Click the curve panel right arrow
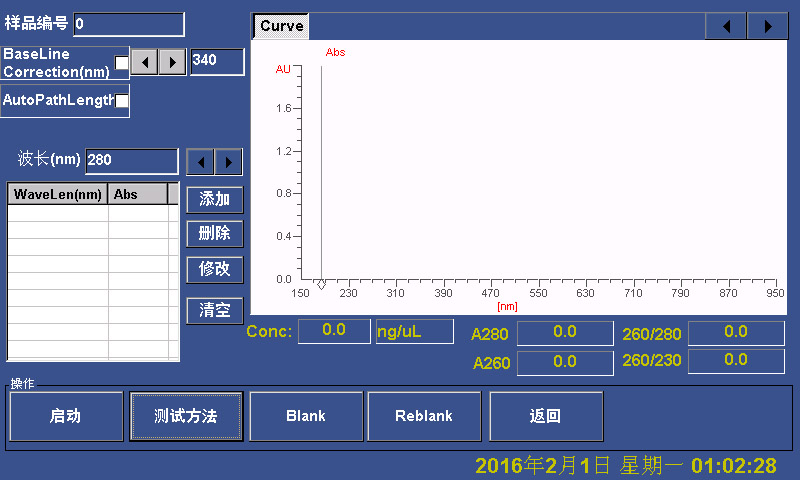Viewport: 800px width, 480px height. click(x=767, y=26)
